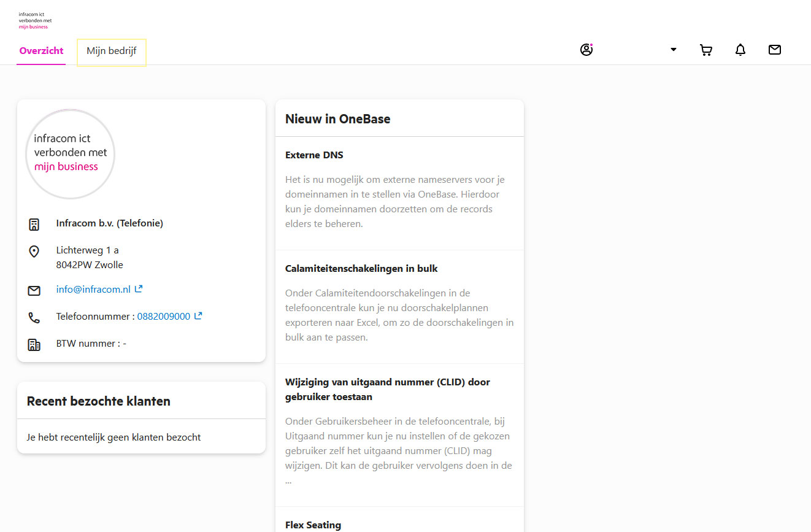Click external-link icon next to info@infracom.nl
This screenshot has width=811, height=532.
pos(139,288)
